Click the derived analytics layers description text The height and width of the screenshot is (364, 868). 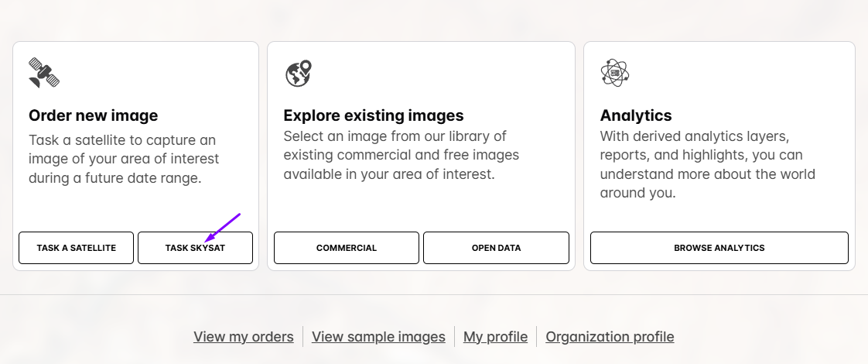(x=707, y=164)
